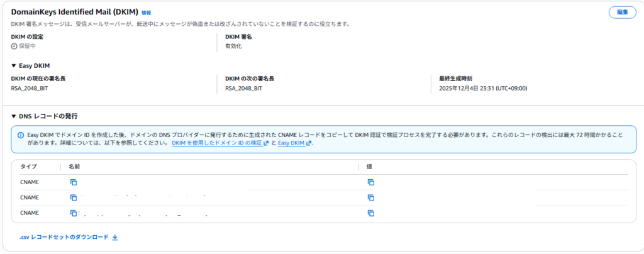This screenshot has height=254, width=644.
Task: Copy the third CNAME record value
Action: tap(371, 213)
